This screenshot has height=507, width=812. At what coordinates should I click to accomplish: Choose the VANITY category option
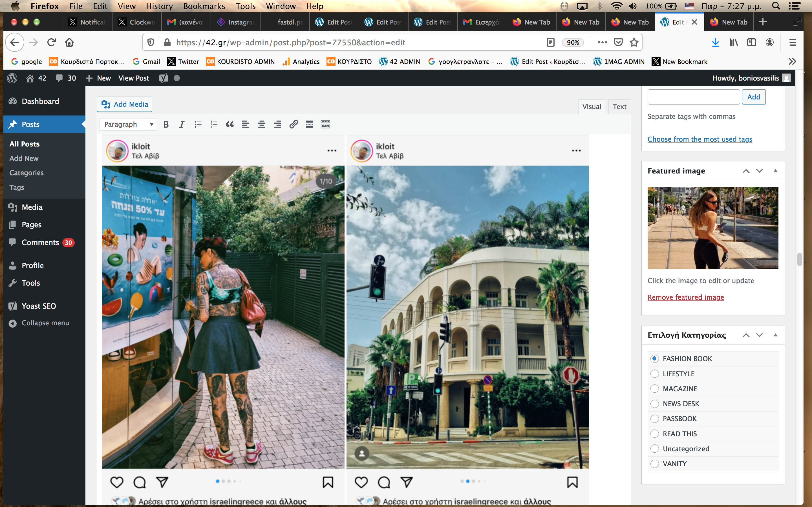pyautogui.click(x=654, y=464)
